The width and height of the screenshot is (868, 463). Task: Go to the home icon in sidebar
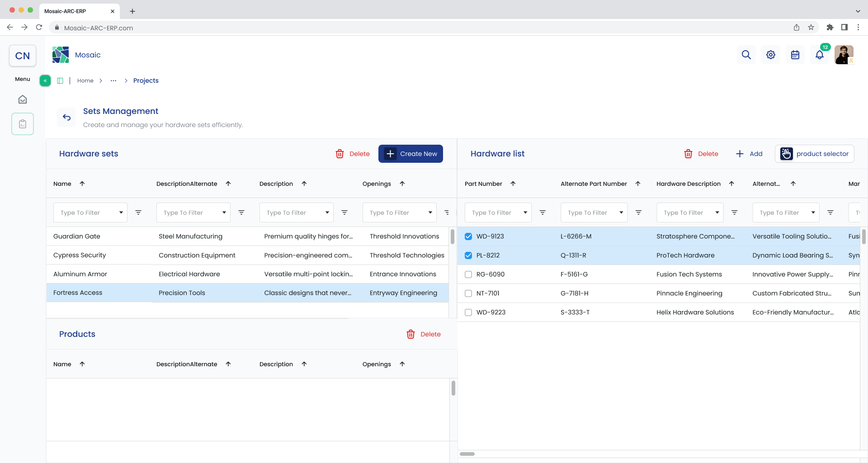pos(23,99)
